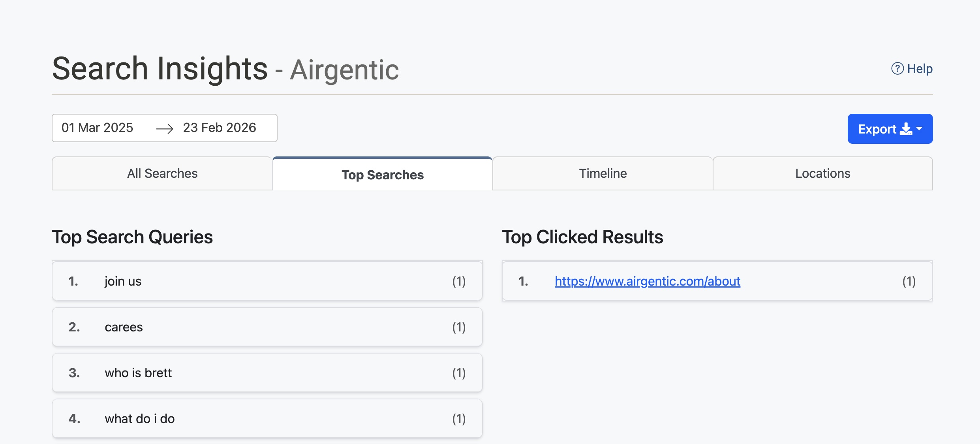Click the Top Clicked Results heading

[x=582, y=237]
